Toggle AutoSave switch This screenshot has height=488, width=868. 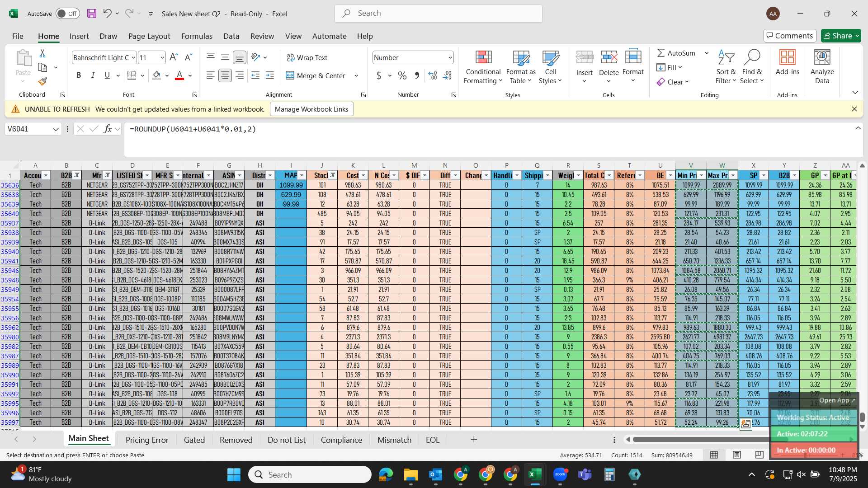(x=68, y=14)
